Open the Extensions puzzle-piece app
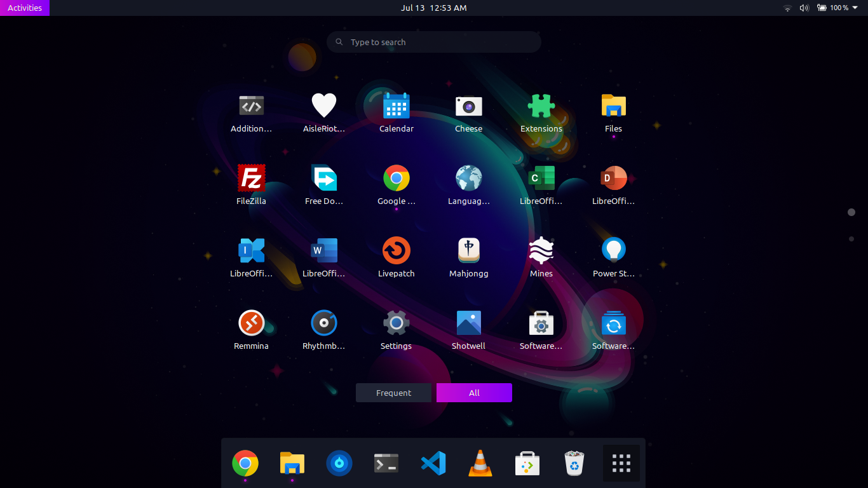 (541, 105)
